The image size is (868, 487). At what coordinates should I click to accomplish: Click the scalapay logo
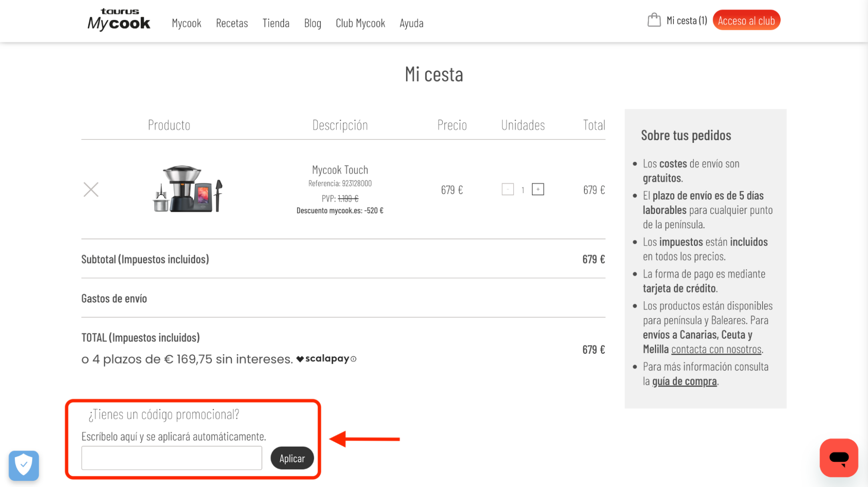[x=323, y=359]
